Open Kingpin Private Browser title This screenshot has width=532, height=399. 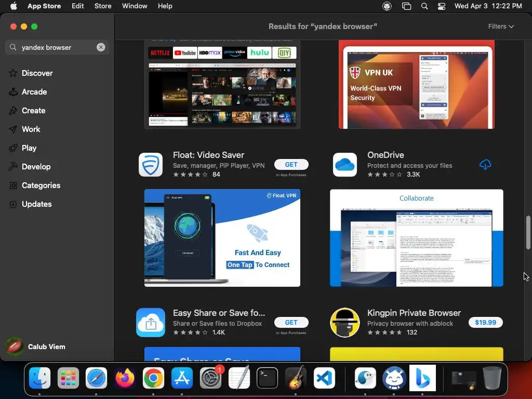click(414, 313)
